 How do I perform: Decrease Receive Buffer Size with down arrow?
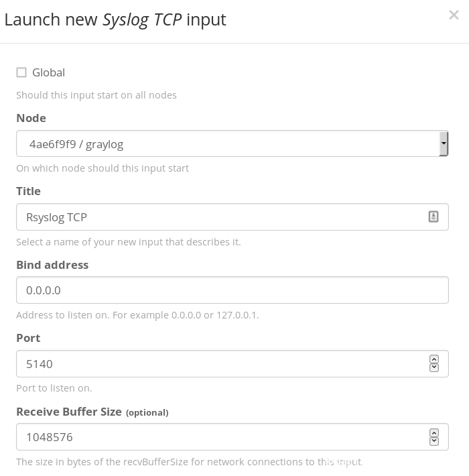pyautogui.click(x=434, y=440)
